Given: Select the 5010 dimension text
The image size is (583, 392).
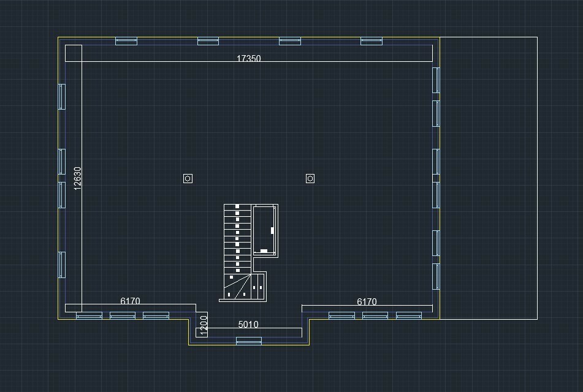Looking at the screenshot, I should coord(248,325).
